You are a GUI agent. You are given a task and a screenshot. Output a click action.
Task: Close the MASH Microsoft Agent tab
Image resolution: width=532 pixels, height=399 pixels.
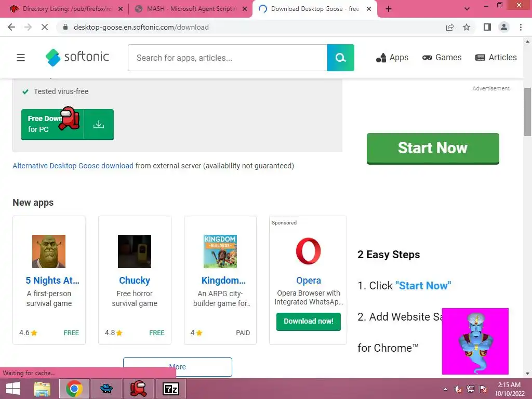point(245,9)
